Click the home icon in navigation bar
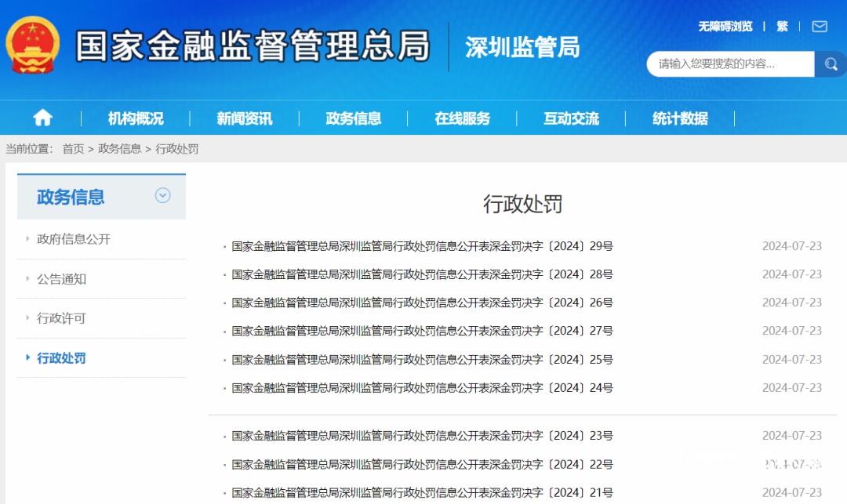Image resolution: width=847 pixels, height=504 pixels. click(x=42, y=118)
